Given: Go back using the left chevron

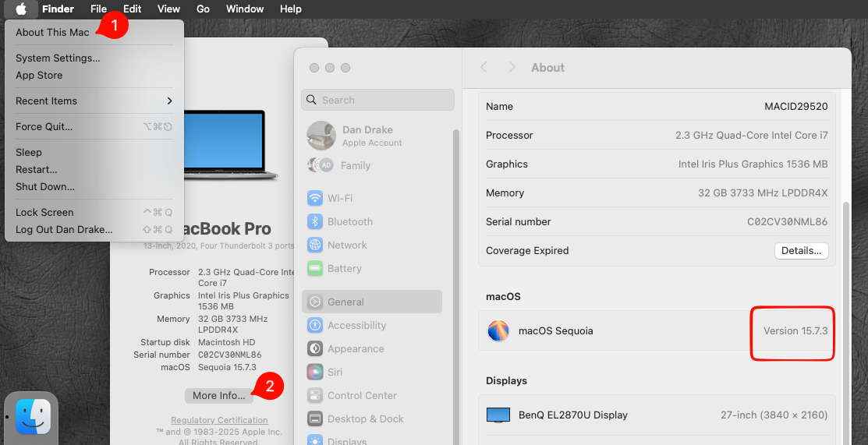Looking at the screenshot, I should click(x=484, y=68).
